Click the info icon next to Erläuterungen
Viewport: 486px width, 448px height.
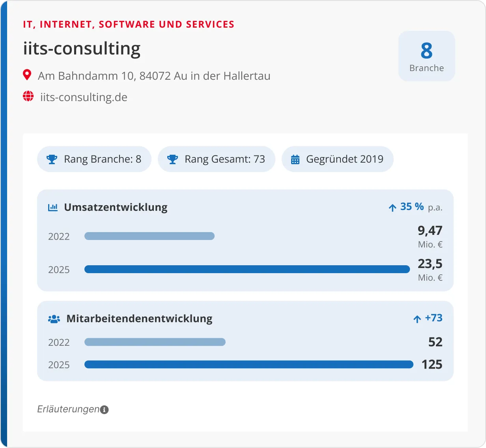click(105, 410)
